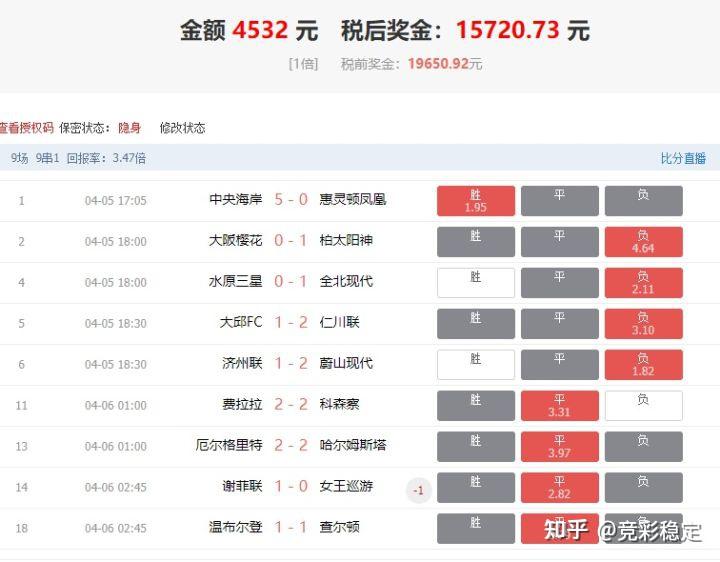The height and width of the screenshot is (562, 720).
Task: Select 负 for 厄尔格里特 vs 哈尔姆斯塔
Action: [x=643, y=446]
